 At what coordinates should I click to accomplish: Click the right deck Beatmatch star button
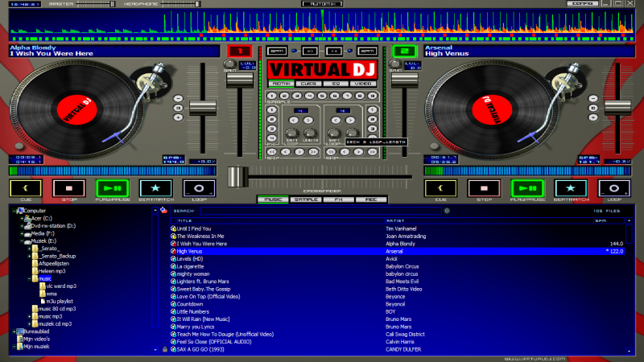pyautogui.click(x=569, y=188)
